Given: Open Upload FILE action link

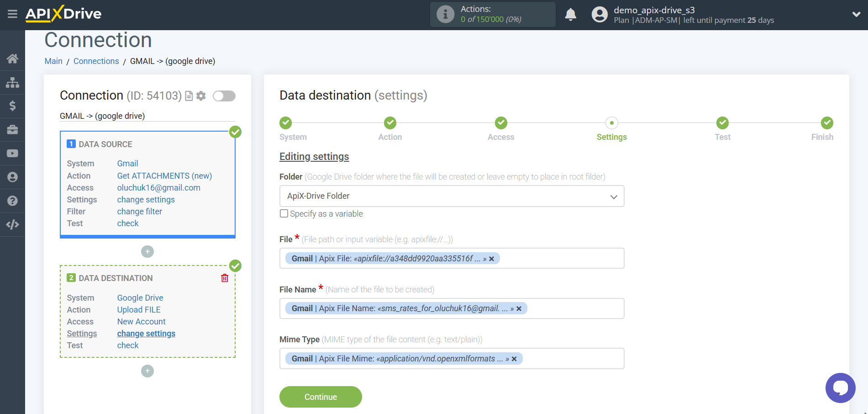Looking at the screenshot, I should coord(139,310).
